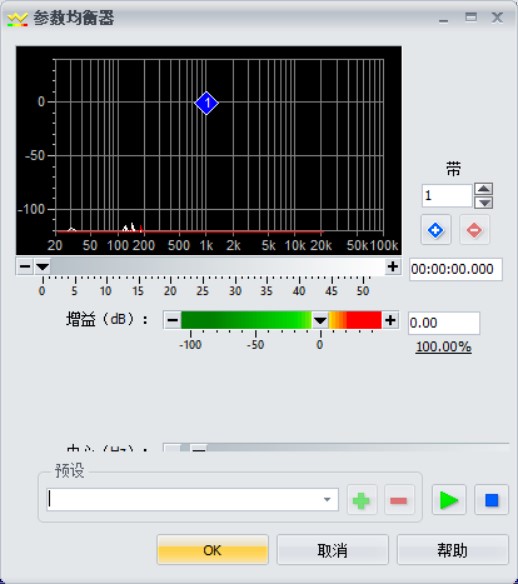Screen dimensions: 518x584
Task: Click the gain value field showing 0.00
Action: [444, 323]
